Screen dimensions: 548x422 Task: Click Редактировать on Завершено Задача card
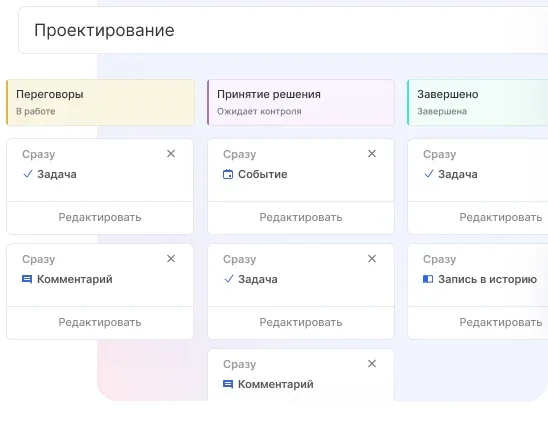point(500,217)
